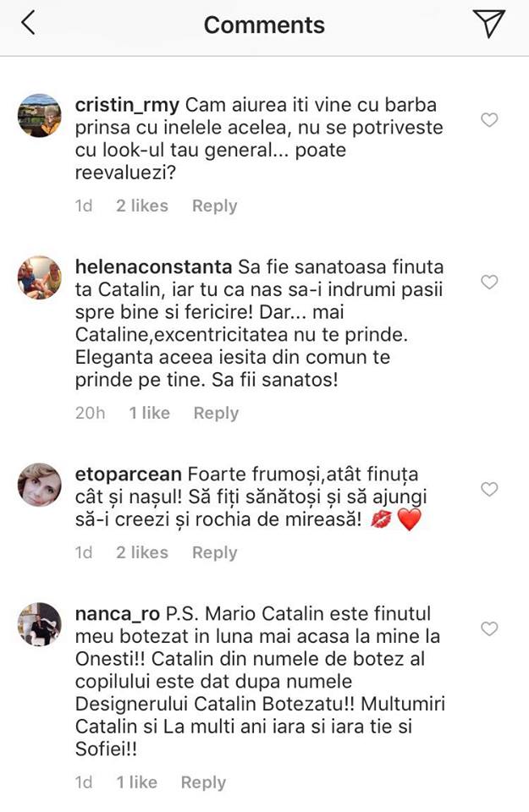View the 1 like on helenaconstanta's comment

(149, 413)
